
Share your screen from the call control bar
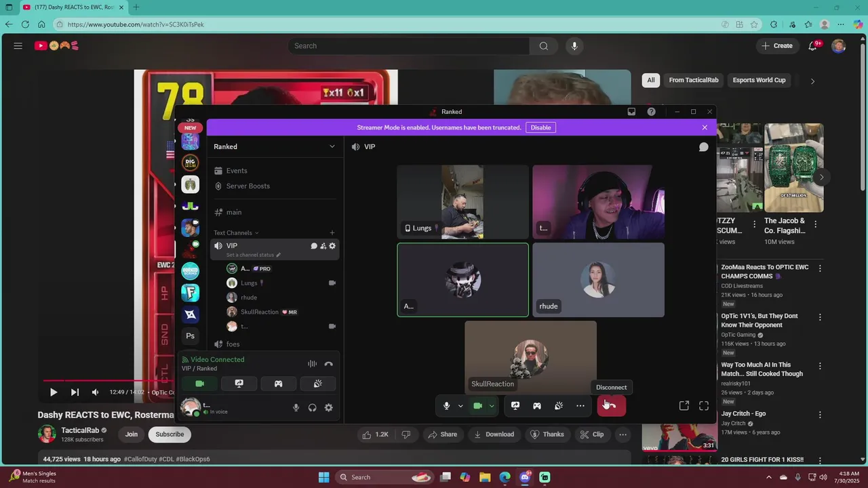[x=515, y=406]
